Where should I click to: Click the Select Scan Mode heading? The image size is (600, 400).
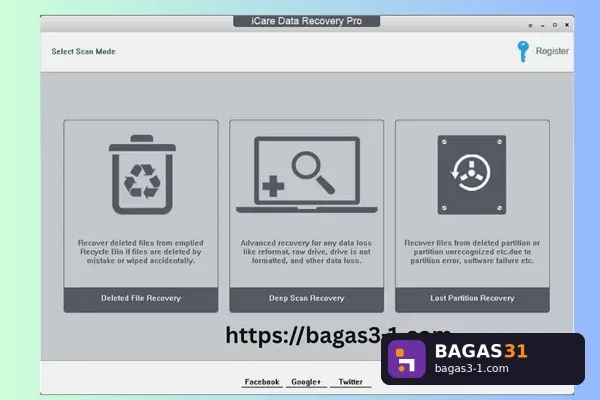click(83, 51)
